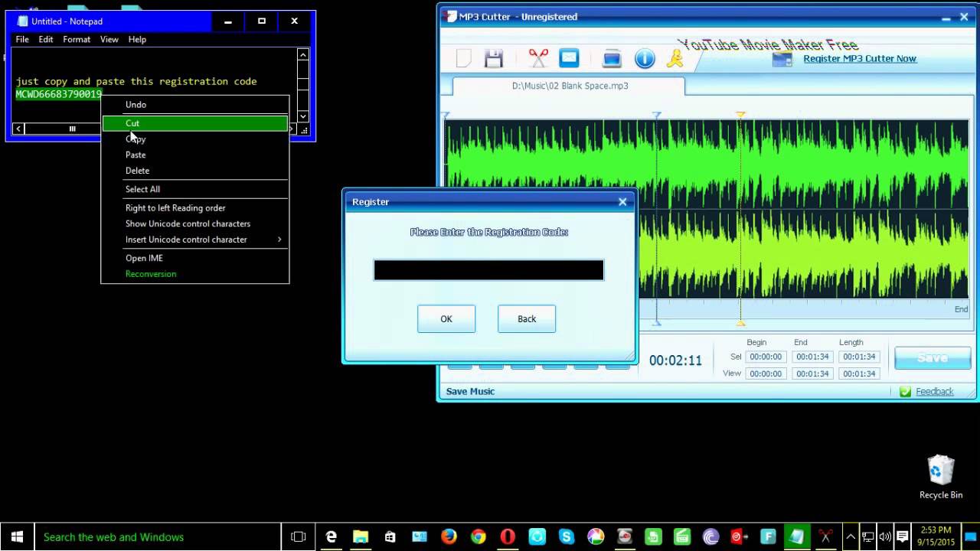Choose Open IME in the context menu

pos(195,258)
